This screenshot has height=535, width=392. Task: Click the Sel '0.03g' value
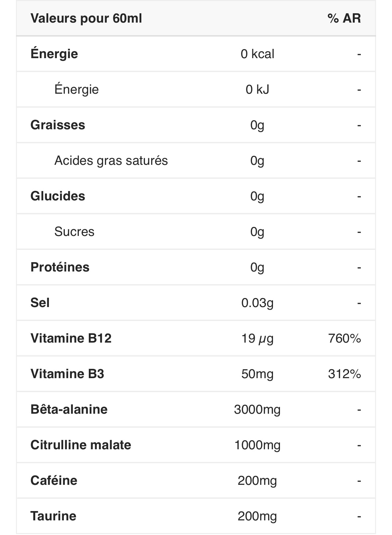click(x=257, y=303)
